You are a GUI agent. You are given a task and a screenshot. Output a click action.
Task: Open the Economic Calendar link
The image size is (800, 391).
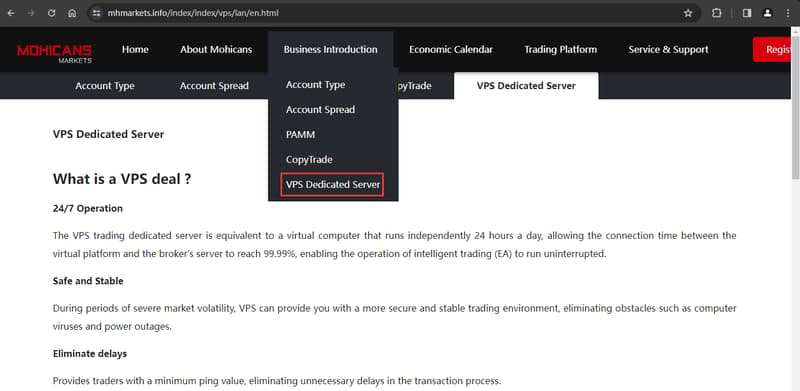451,50
